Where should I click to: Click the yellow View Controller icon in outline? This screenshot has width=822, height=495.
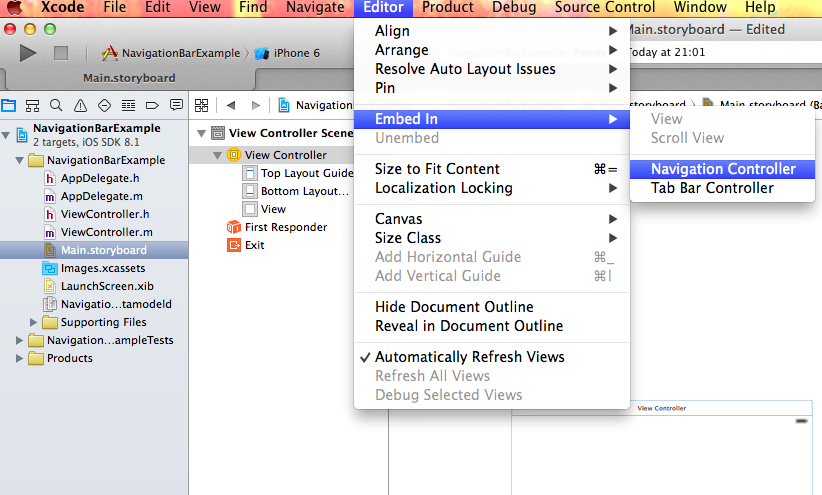[234, 155]
